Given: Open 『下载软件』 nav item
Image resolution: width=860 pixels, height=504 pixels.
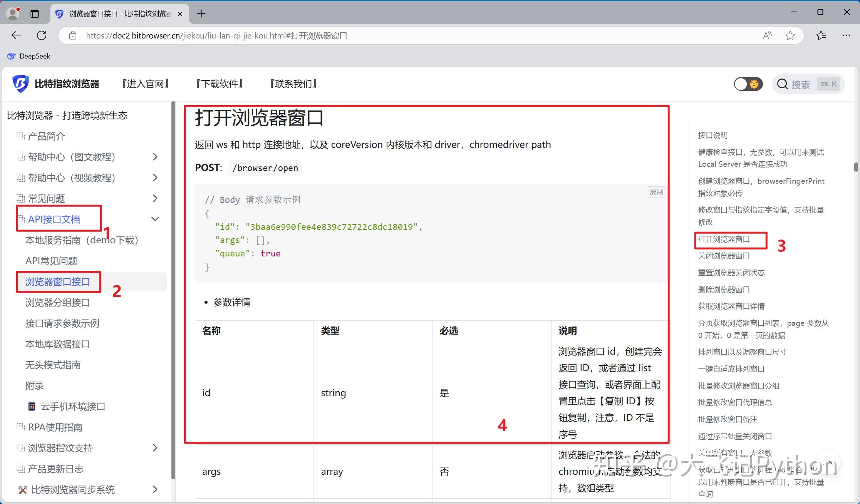Looking at the screenshot, I should click(x=219, y=84).
